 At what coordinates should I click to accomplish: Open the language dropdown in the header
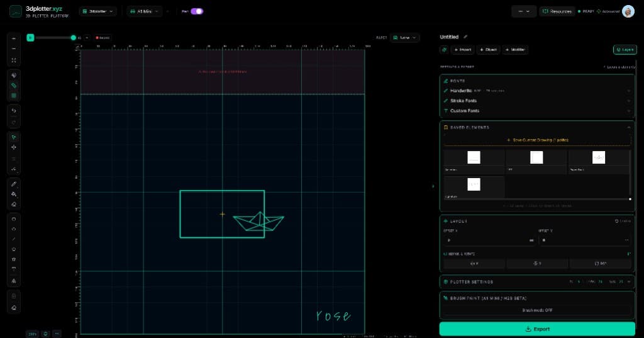tap(524, 11)
